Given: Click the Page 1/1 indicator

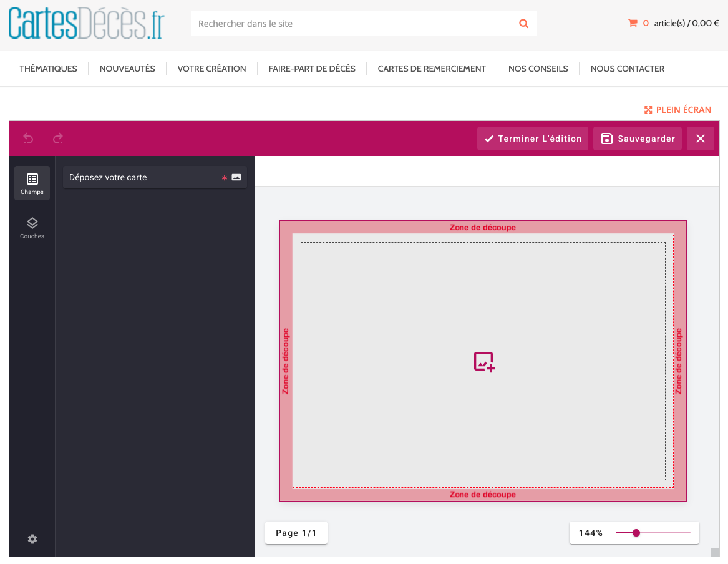Looking at the screenshot, I should pos(296,533).
